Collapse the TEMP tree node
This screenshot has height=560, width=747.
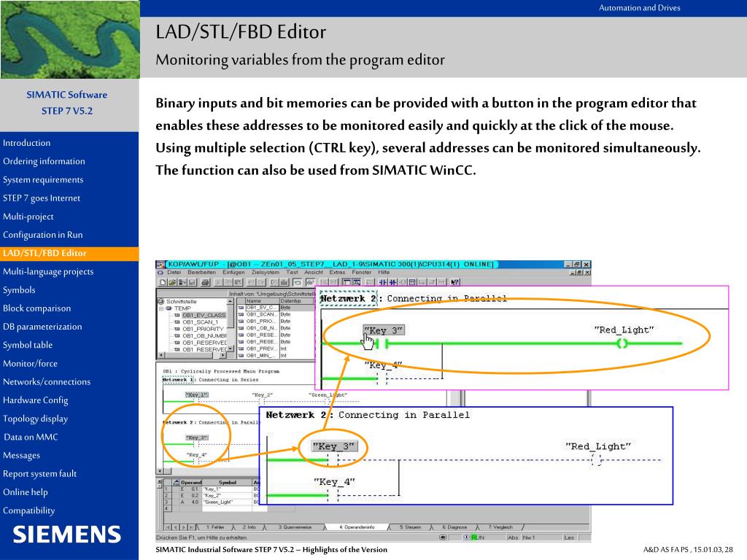click(161, 308)
